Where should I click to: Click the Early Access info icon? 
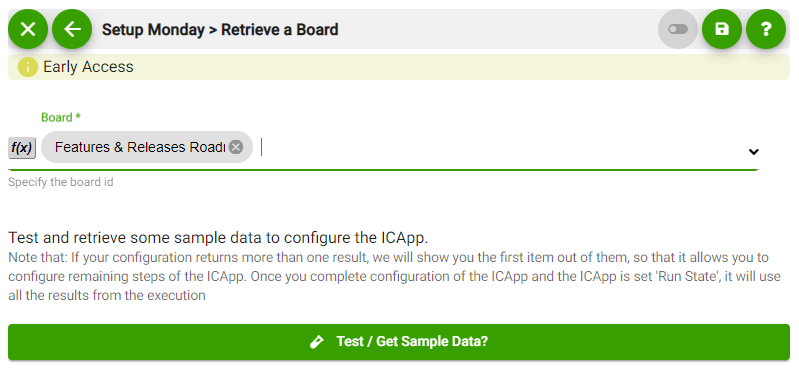click(x=28, y=67)
